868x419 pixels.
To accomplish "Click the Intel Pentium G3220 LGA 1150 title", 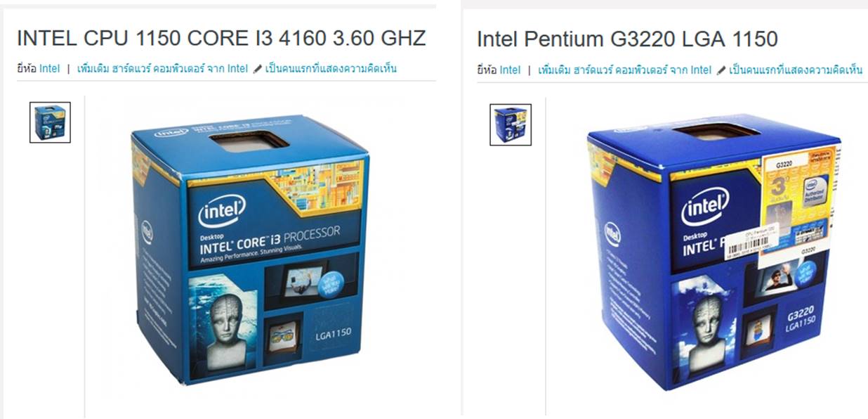I will point(627,39).
